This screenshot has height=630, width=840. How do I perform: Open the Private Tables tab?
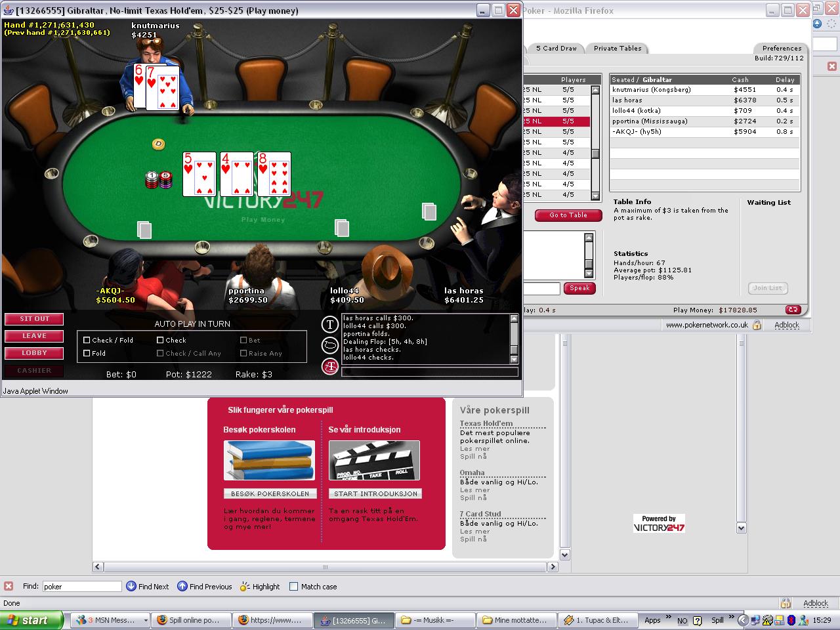618,48
